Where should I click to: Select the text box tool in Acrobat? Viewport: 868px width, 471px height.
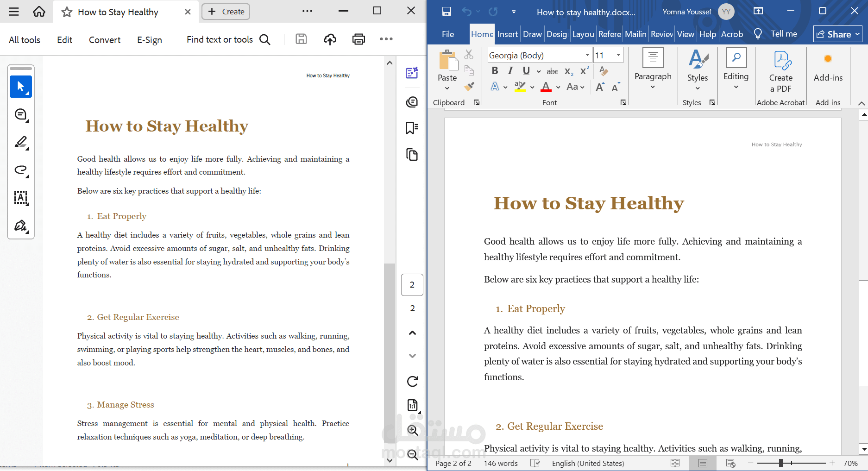pyautogui.click(x=21, y=198)
